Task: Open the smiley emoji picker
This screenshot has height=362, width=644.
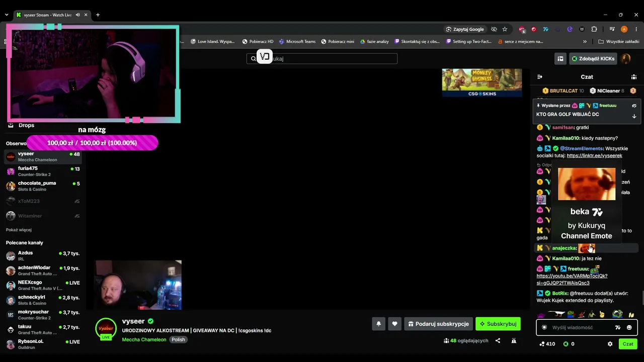Action: coord(629,327)
